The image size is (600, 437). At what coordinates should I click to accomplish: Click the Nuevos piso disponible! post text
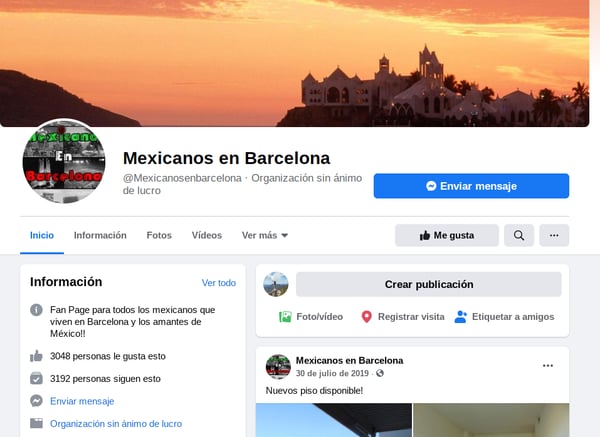314,391
